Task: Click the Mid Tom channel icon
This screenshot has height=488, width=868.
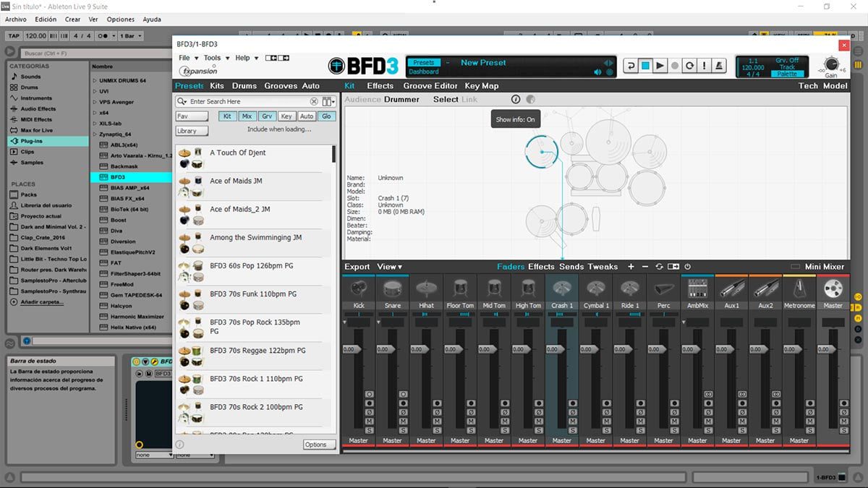Action: (x=494, y=288)
